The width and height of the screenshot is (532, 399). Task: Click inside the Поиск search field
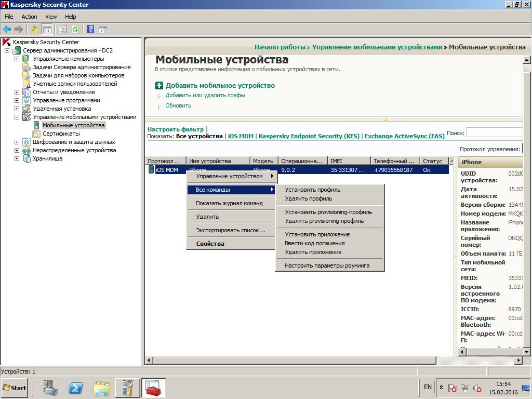point(495,132)
